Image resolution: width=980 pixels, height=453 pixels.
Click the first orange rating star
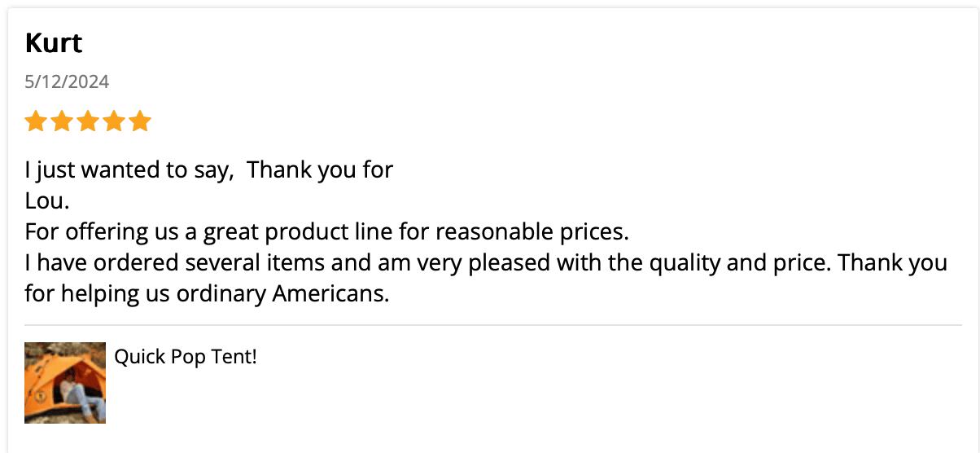[x=35, y=122]
